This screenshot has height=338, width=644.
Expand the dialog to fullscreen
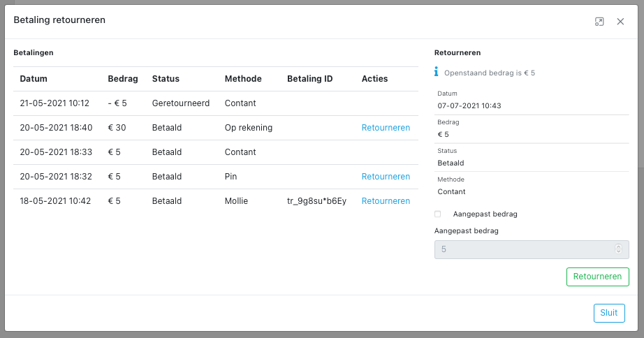[599, 22]
